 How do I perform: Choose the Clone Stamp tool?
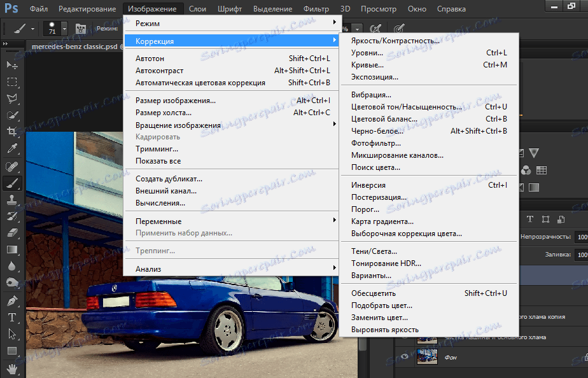(12, 199)
